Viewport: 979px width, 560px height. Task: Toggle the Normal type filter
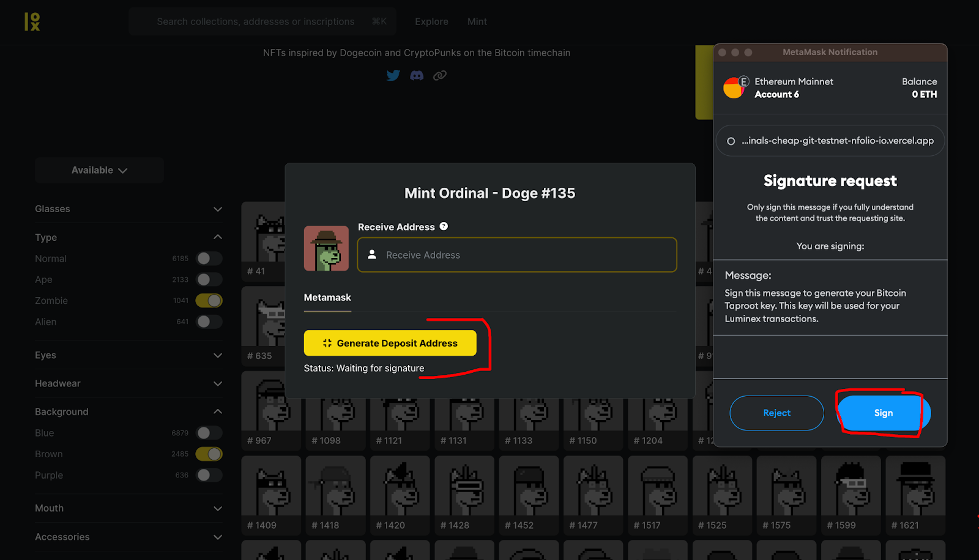pyautogui.click(x=209, y=259)
